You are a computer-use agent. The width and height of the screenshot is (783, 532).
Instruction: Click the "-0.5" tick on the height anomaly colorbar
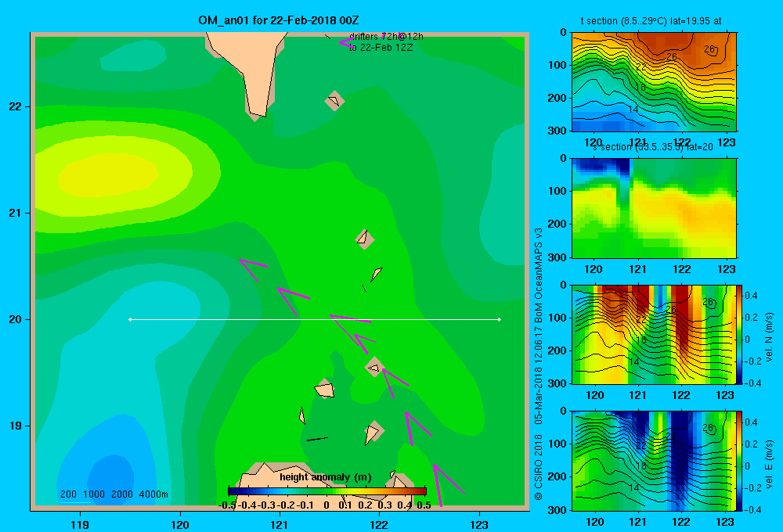coord(227,505)
